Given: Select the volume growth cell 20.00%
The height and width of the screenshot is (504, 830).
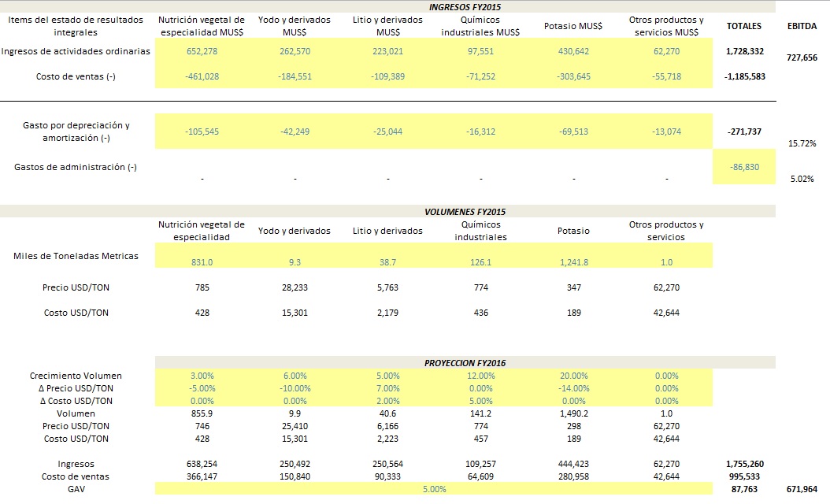Looking at the screenshot, I should 573,376.
